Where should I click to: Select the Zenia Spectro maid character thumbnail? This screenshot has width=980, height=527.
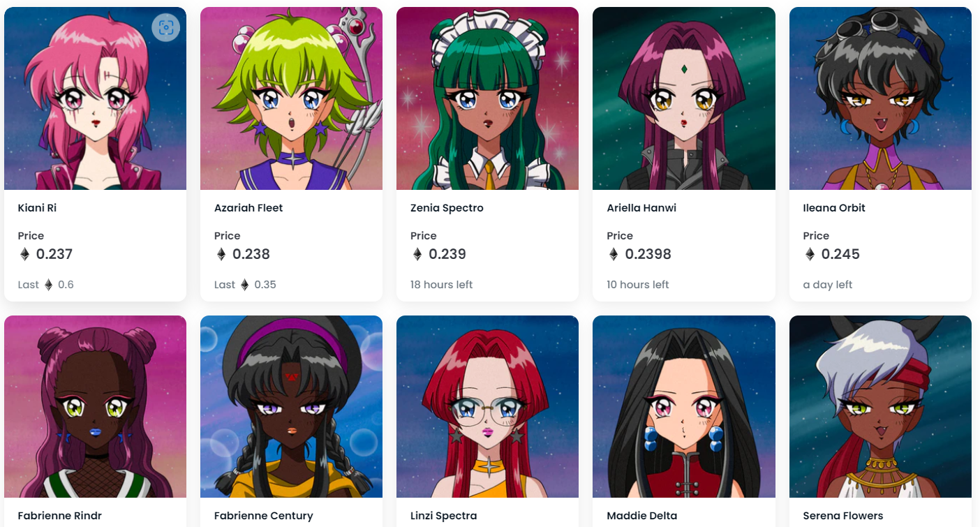click(x=487, y=98)
